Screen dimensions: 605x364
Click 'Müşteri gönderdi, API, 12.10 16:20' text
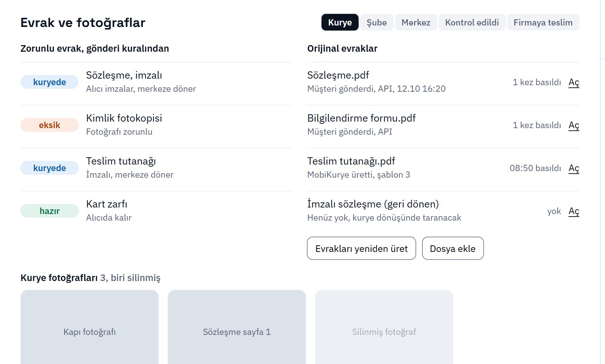[x=376, y=89]
